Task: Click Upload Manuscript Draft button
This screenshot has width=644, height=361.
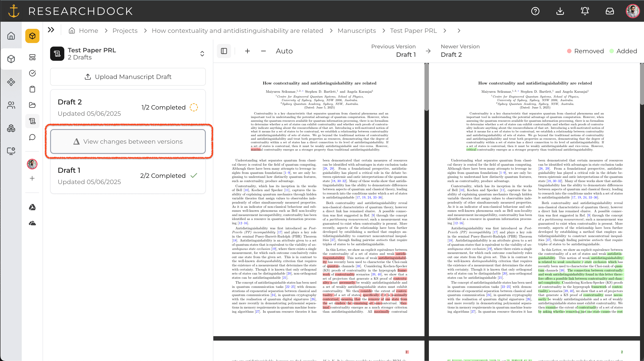Action: click(128, 77)
